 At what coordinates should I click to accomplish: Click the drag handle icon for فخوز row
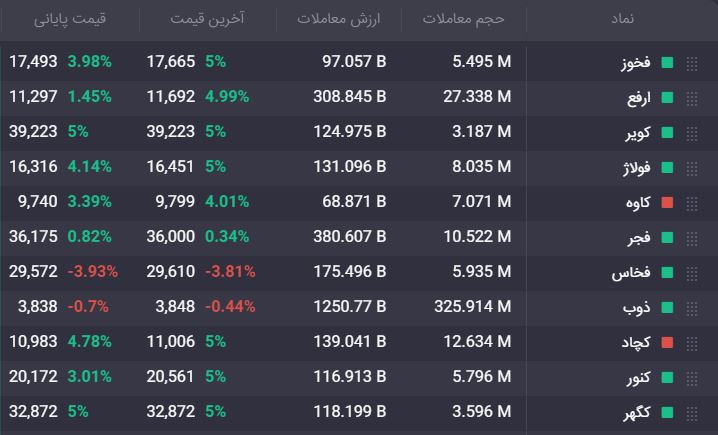click(692, 63)
